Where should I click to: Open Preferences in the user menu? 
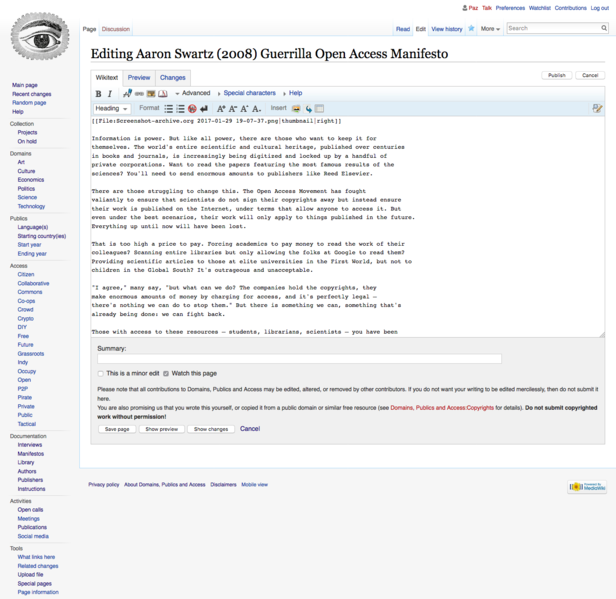point(510,8)
